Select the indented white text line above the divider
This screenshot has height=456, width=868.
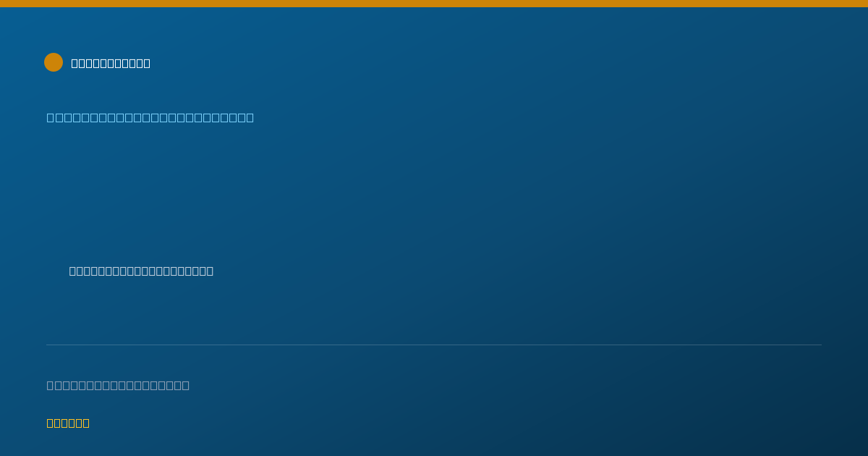coord(141,271)
